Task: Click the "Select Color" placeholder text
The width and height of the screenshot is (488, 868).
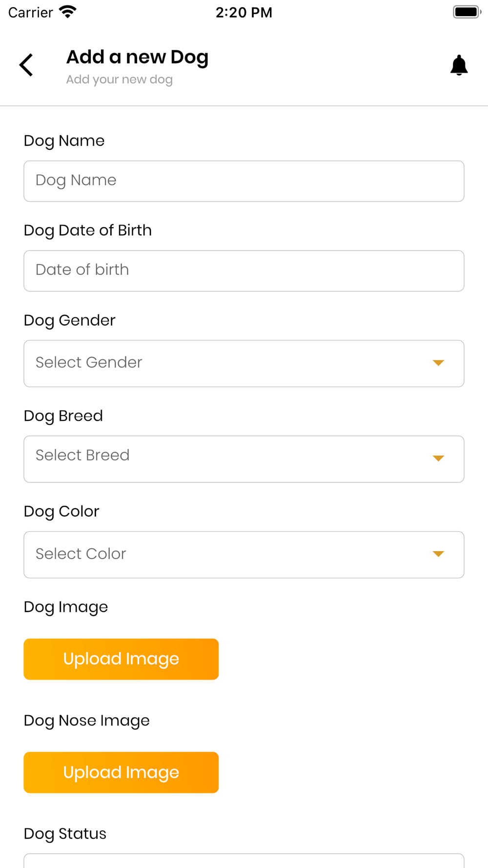Action: click(81, 554)
